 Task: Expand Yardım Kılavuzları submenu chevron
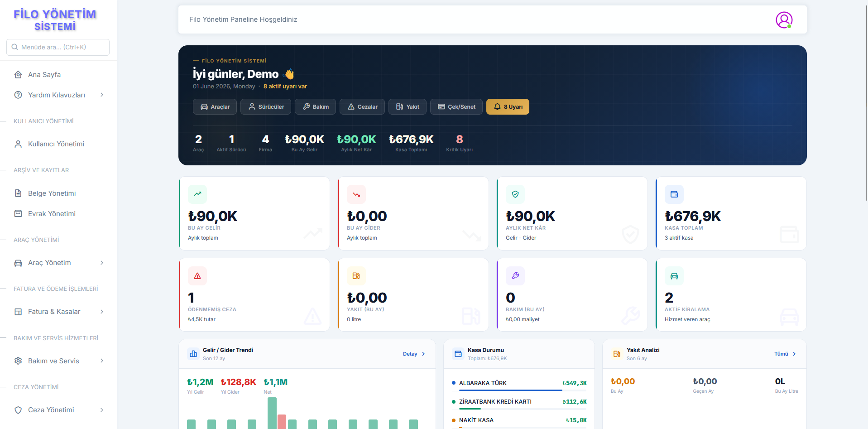(x=102, y=95)
